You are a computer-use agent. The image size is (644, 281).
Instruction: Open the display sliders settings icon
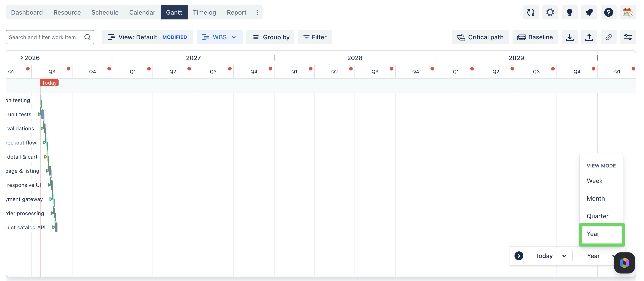(628, 37)
